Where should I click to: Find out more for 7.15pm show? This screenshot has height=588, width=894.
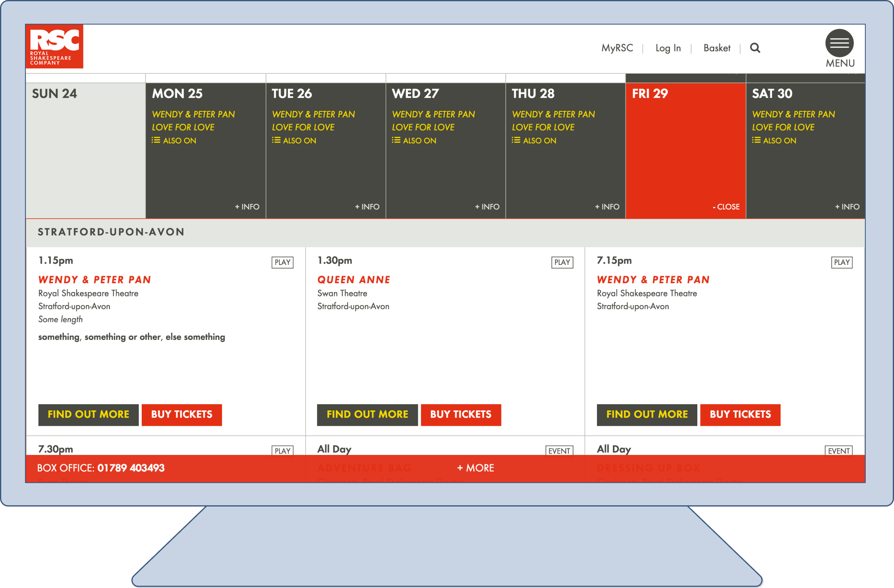coord(647,415)
